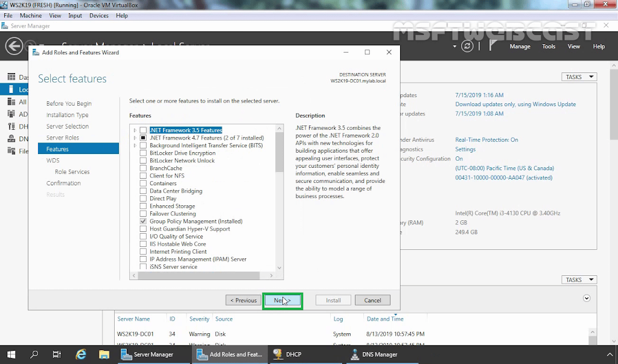Expand .NET Framework 3.5 Features node
The image size is (618, 364).
135,130
